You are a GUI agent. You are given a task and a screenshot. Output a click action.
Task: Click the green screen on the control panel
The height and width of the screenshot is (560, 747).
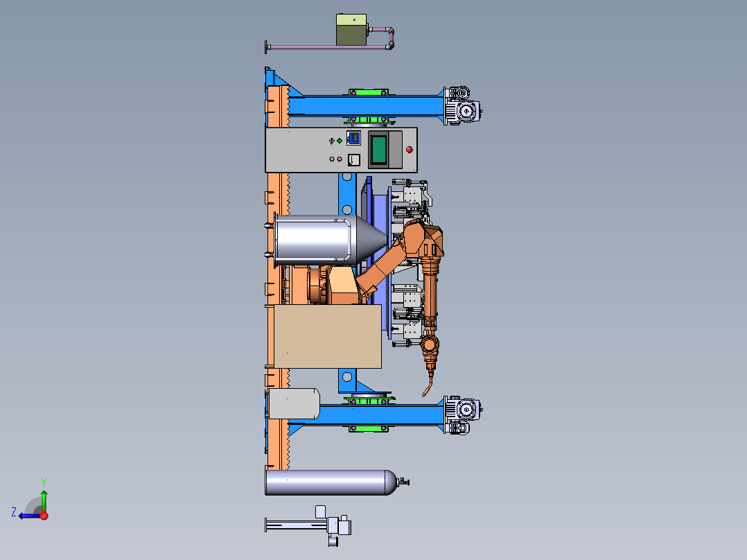(379, 150)
